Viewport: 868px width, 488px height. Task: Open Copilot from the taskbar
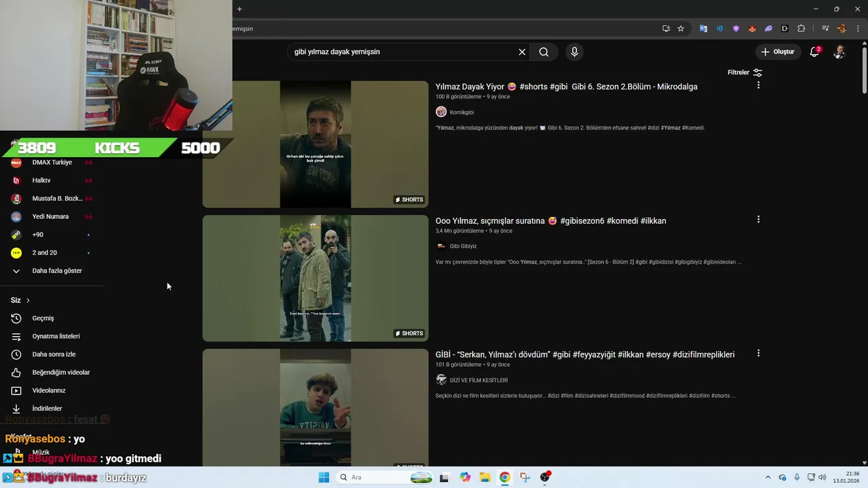pos(465,477)
